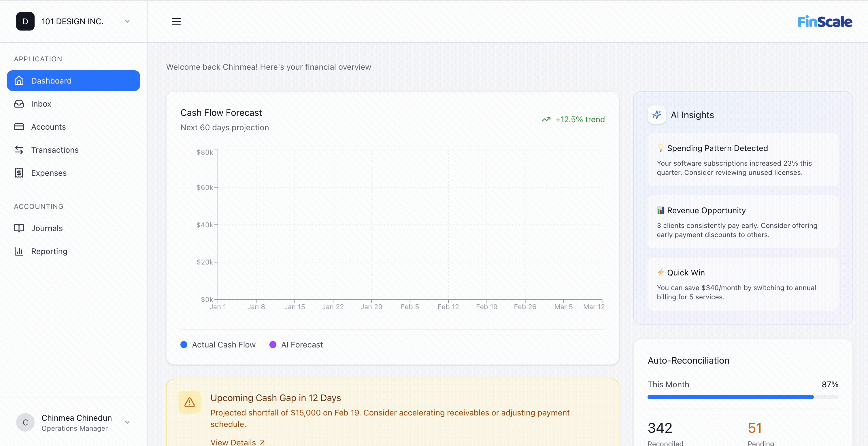Screen dimensions: 868x446
Task: Click the hamburger menu icon
Action: (x=176, y=21)
